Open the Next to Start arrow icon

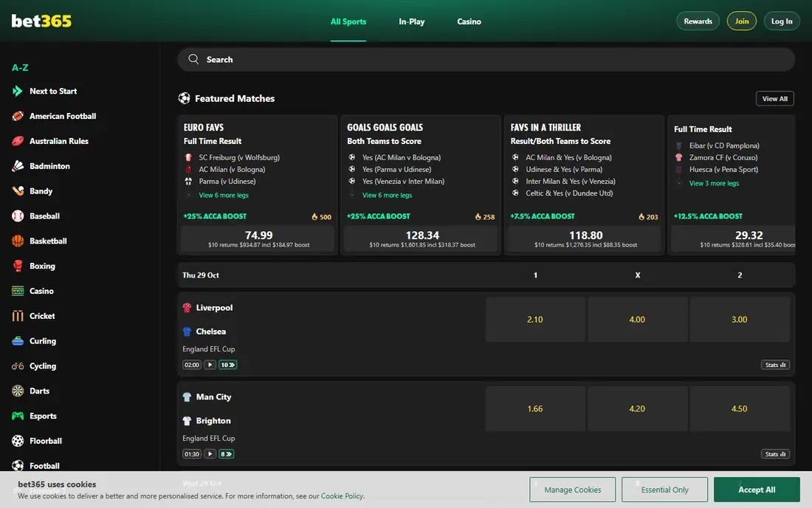tap(18, 91)
